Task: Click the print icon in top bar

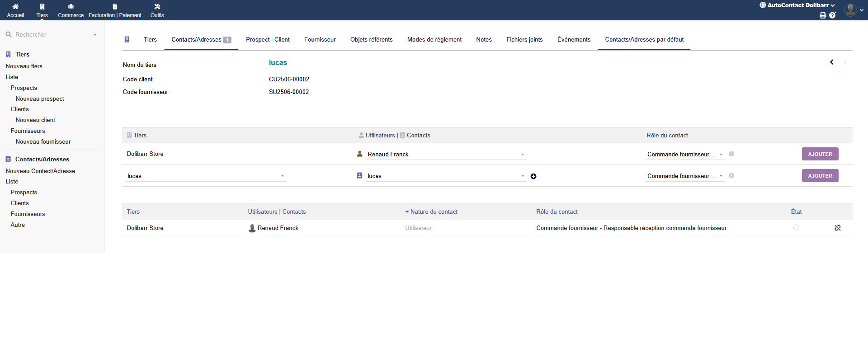Action: pyautogui.click(x=823, y=15)
